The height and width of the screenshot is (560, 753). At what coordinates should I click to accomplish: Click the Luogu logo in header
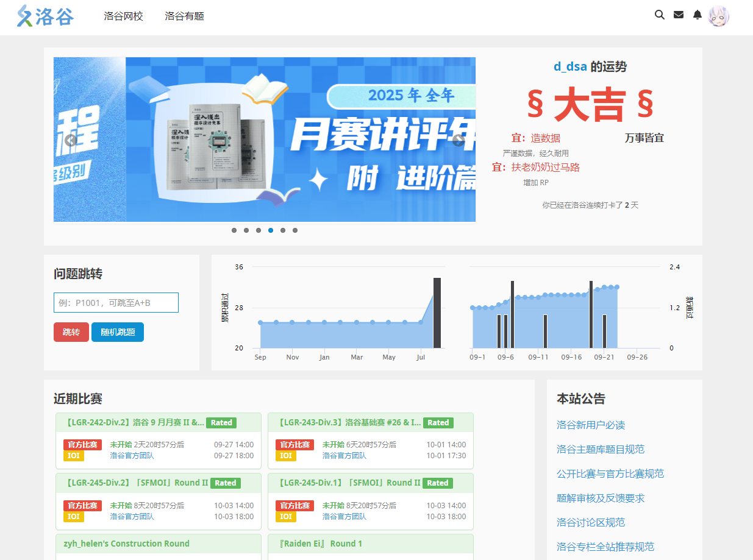46,16
